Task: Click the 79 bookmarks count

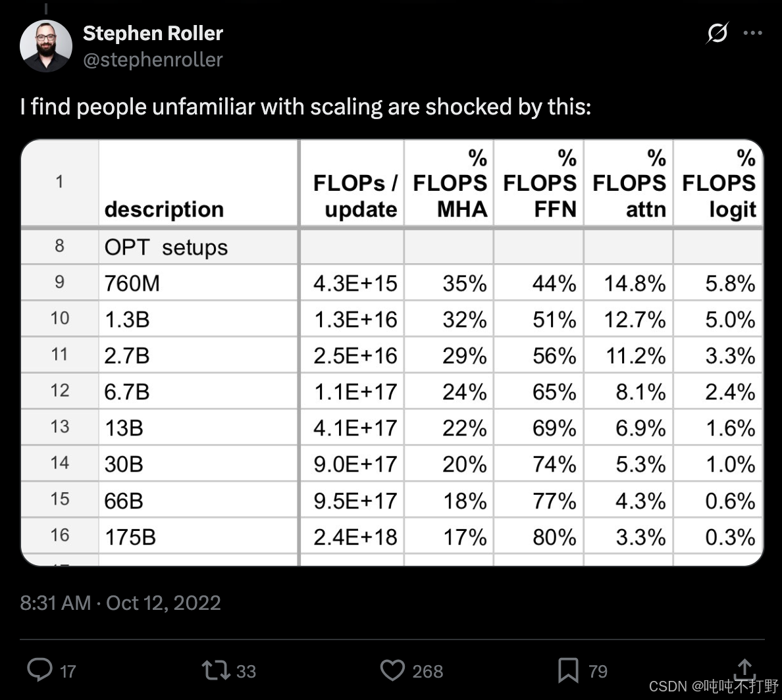Action: click(598, 671)
